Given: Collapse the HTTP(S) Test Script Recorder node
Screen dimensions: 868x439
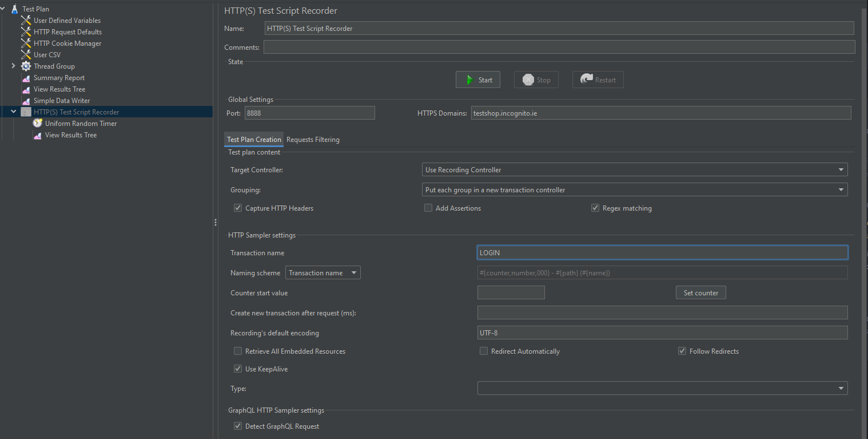Looking at the screenshot, I should [14, 112].
